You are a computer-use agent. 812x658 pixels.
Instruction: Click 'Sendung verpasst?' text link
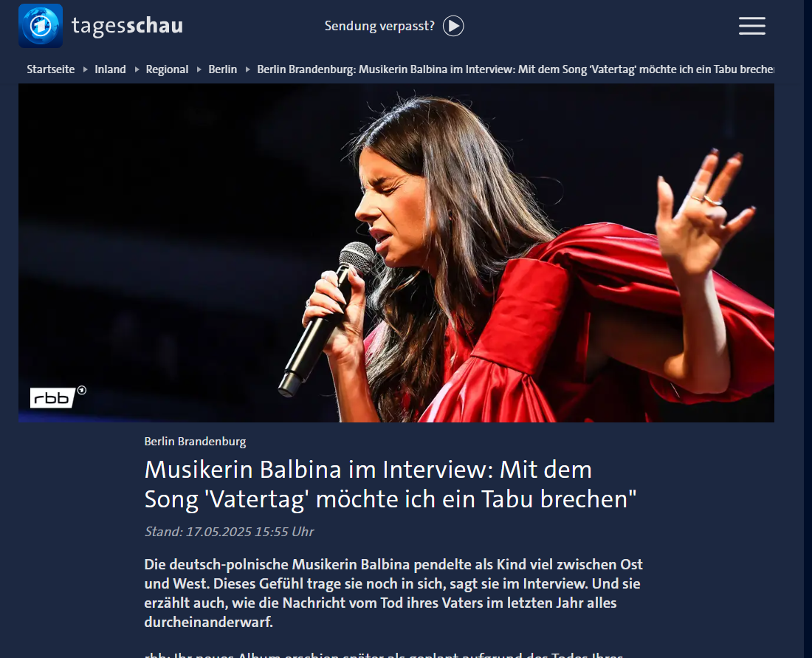(379, 26)
